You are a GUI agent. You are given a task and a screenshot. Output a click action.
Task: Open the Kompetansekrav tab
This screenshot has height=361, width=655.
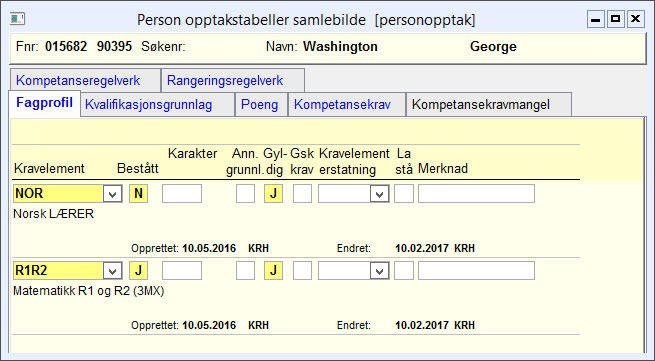(x=347, y=104)
